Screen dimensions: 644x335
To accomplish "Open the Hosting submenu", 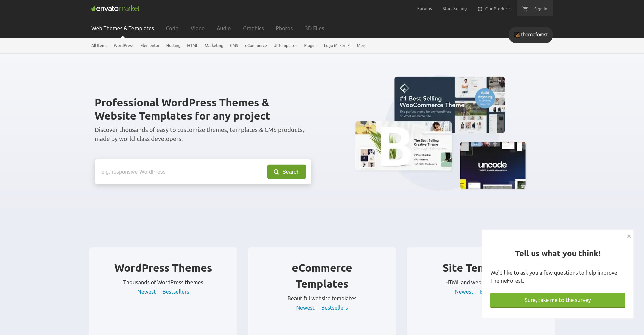I will tap(173, 46).
